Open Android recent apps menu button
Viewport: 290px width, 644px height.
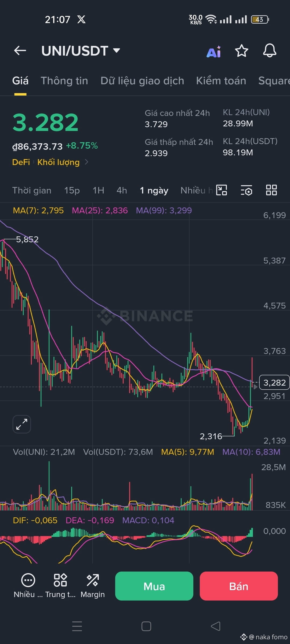tap(77, 626)
